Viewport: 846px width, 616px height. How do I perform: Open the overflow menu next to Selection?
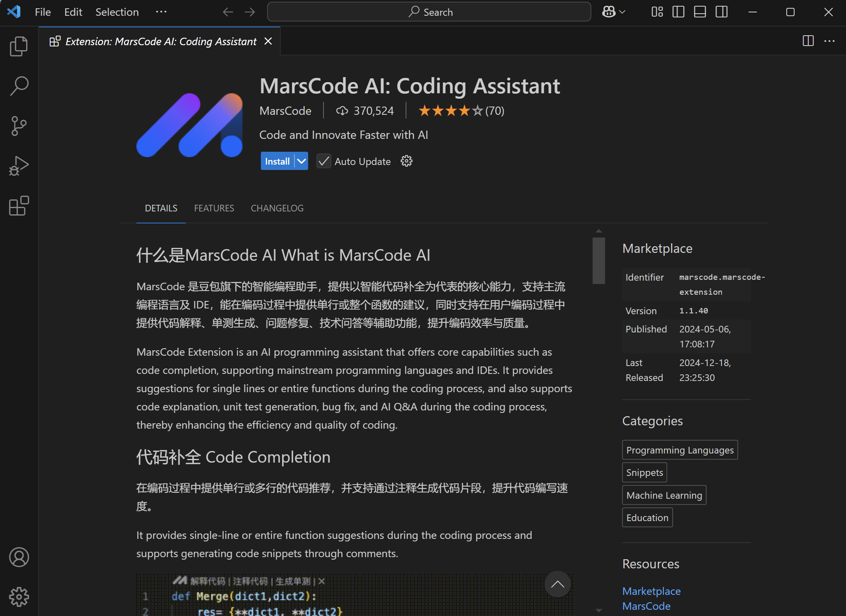[161, 12]
